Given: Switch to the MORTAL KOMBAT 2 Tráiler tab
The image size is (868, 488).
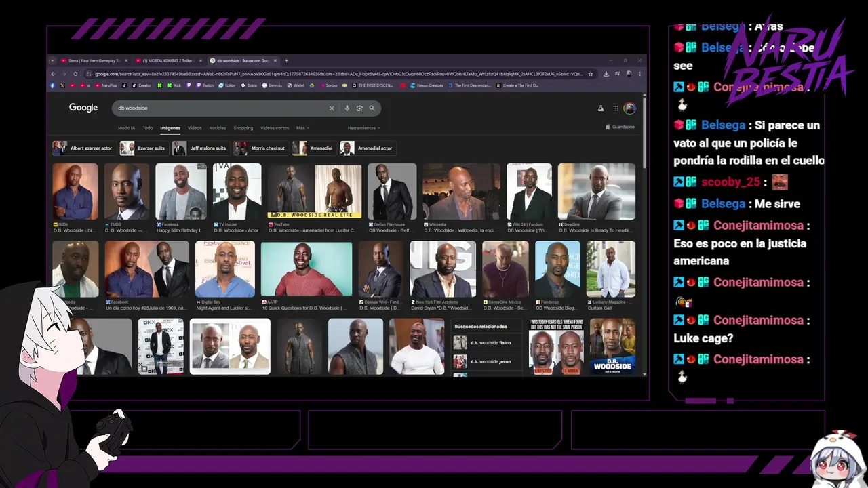Looking at the screenshot, I should (168, 60).
